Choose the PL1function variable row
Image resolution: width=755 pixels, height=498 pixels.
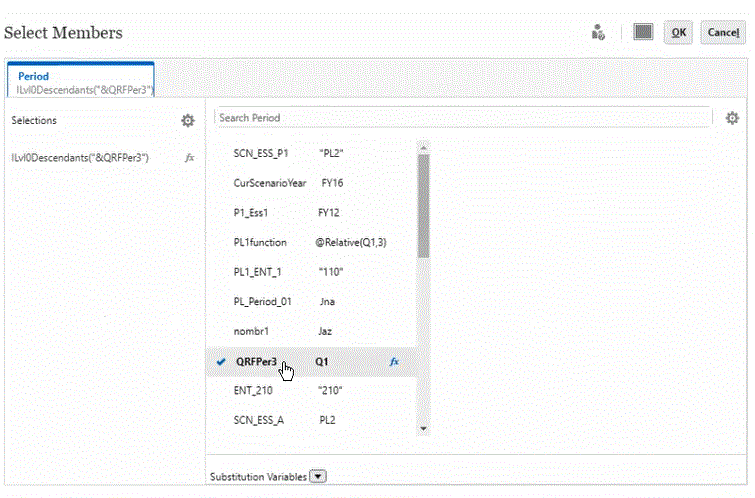pyautogui.click(x=260, y=242)
